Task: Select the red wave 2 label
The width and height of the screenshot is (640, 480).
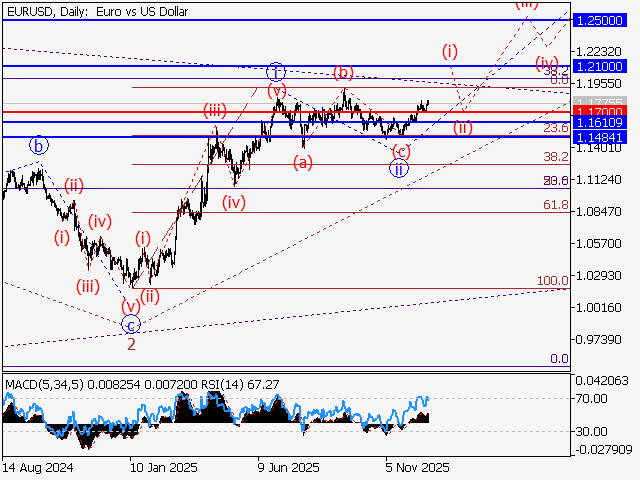Action: pos(131,344)
